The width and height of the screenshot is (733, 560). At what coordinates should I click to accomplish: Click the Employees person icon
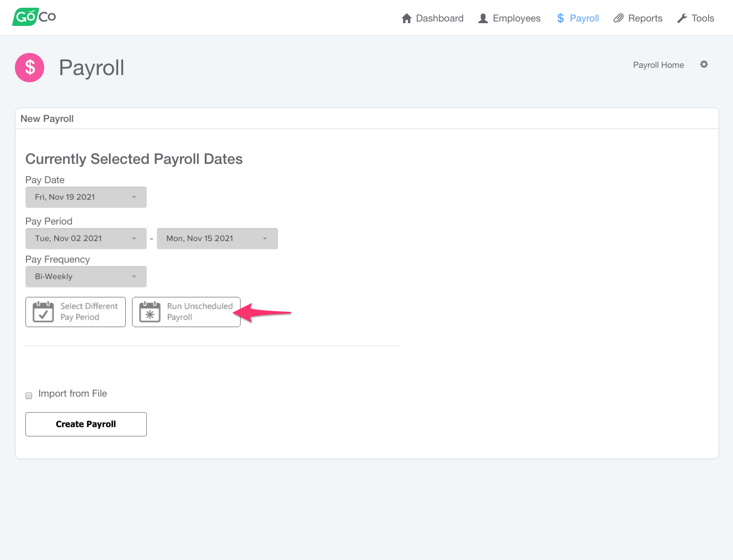483,18
